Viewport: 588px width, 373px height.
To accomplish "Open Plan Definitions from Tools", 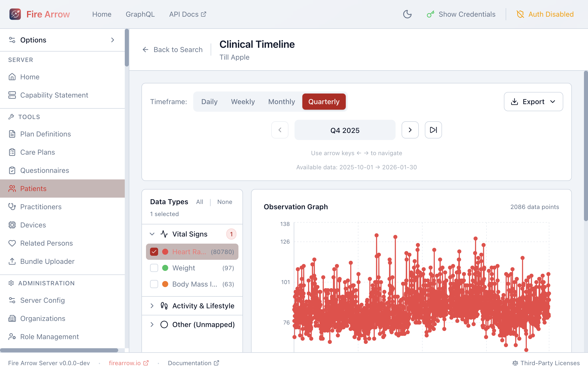I will 45,134.
